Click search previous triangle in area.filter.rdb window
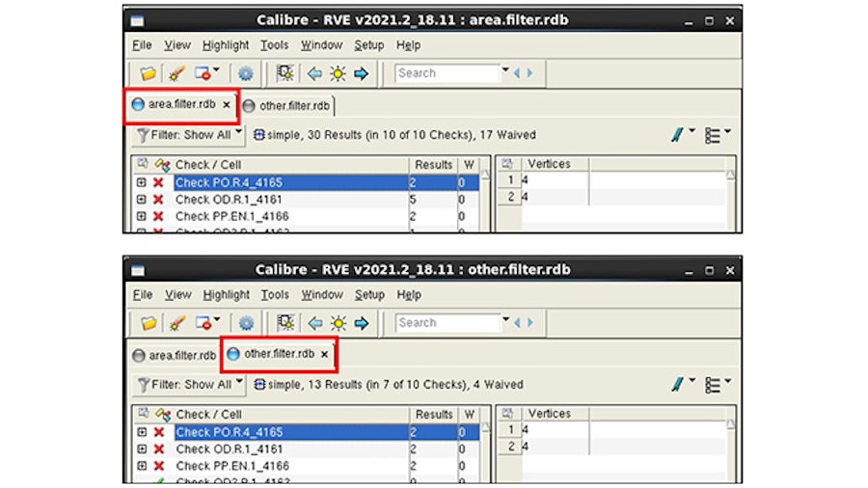868x488 pixels. [517, 73]
